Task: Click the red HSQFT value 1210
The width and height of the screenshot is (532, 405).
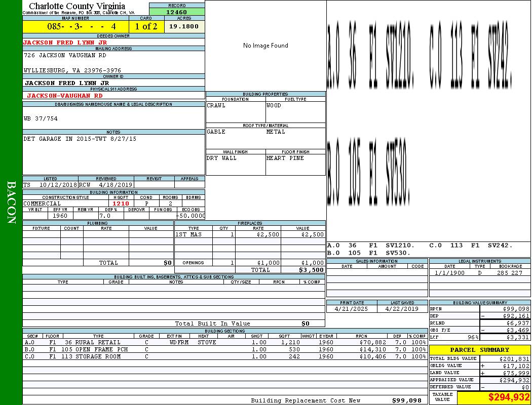Action: pos(121,204)
